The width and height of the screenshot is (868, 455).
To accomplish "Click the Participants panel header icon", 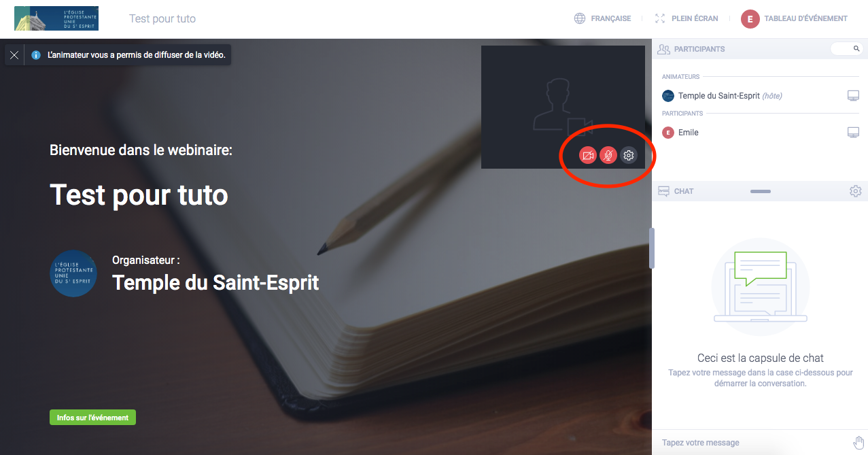I will pos(663,49).
